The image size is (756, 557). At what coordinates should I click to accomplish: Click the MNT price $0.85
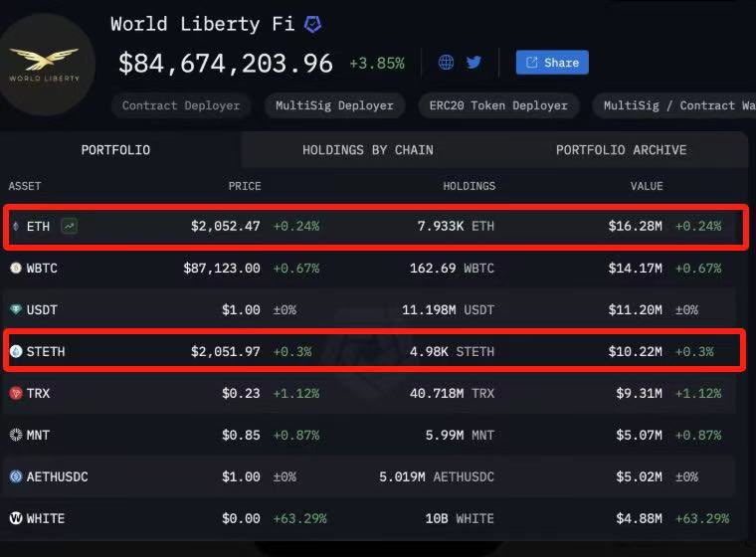[x=241, y=435]
